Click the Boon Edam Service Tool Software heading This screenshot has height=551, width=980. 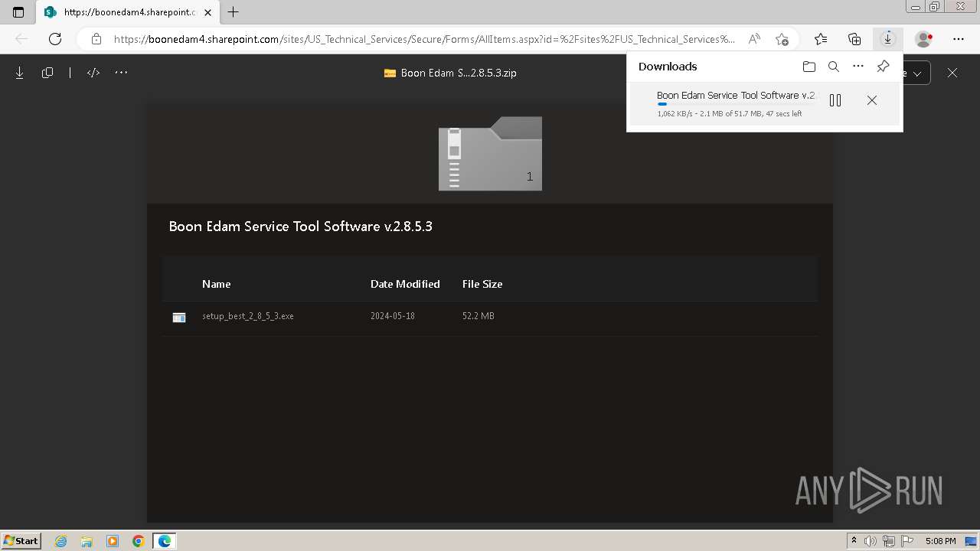tap(301, 227)
